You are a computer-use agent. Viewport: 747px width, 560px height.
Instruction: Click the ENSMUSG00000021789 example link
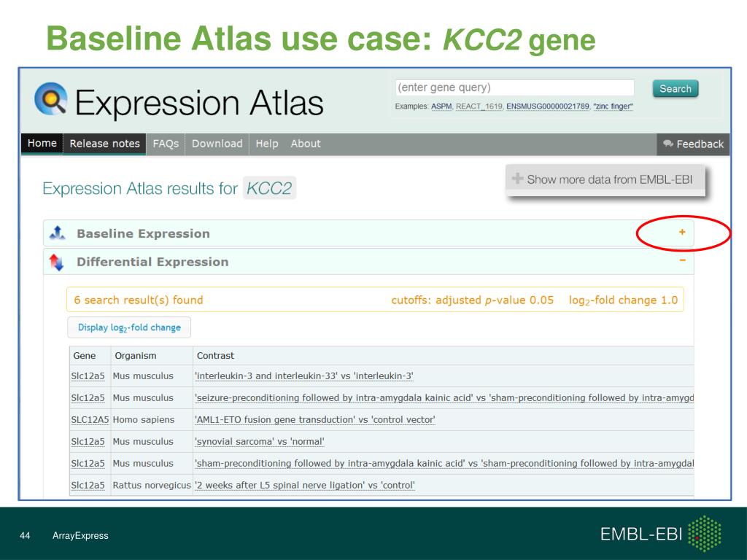(x=548, y=106)
